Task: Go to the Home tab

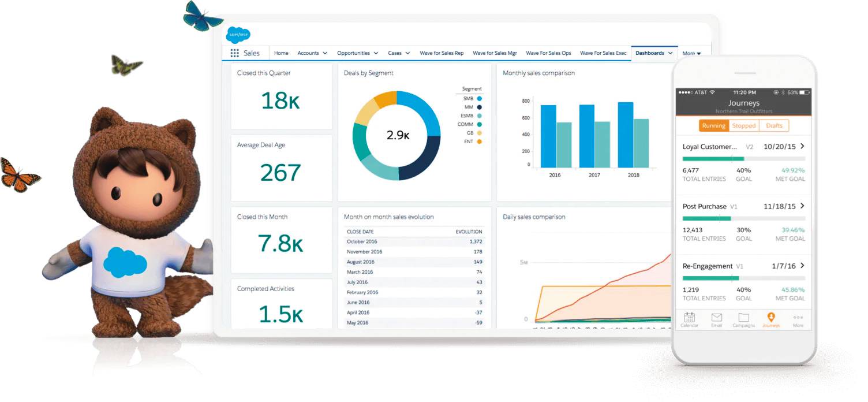Action: tap(281, 53)
